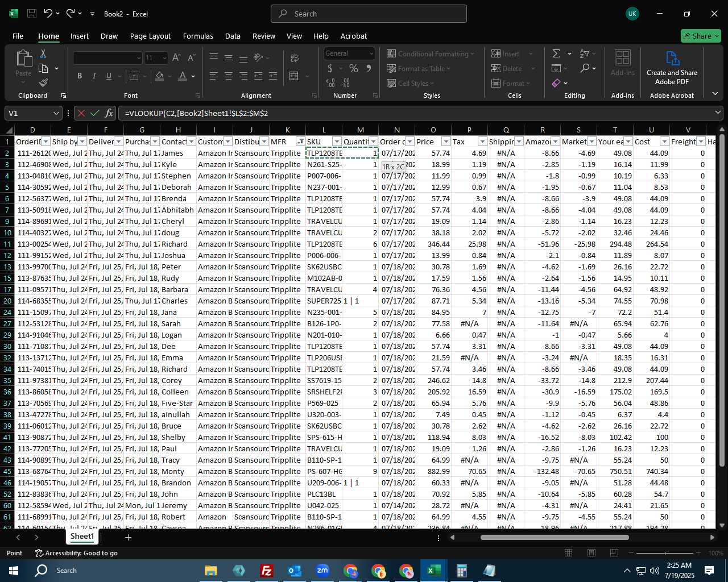The image size is (728, 582).
Task: Click the Search box in title bar
Action: (x=369, y=14)
